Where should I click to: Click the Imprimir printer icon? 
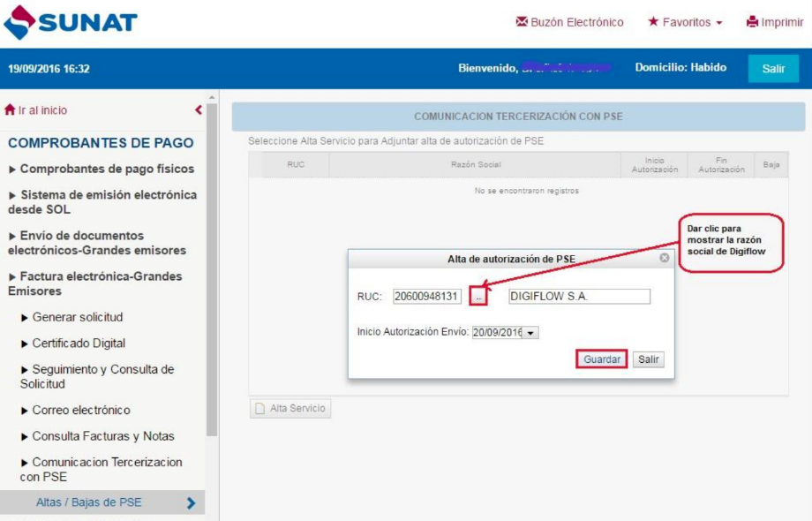[x=753, y=23]
